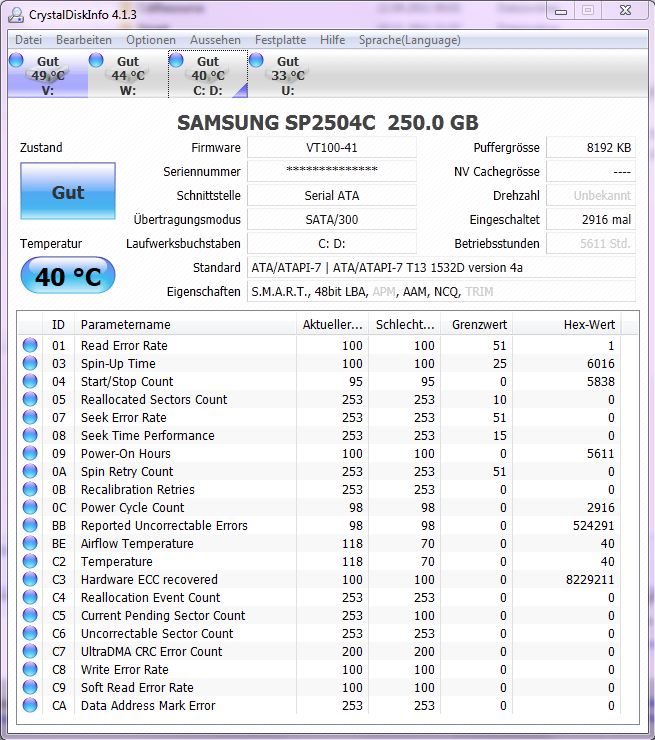Click status orb for Reallocation Event Count
The image size is (655, 740).
[x=30, y=597]
